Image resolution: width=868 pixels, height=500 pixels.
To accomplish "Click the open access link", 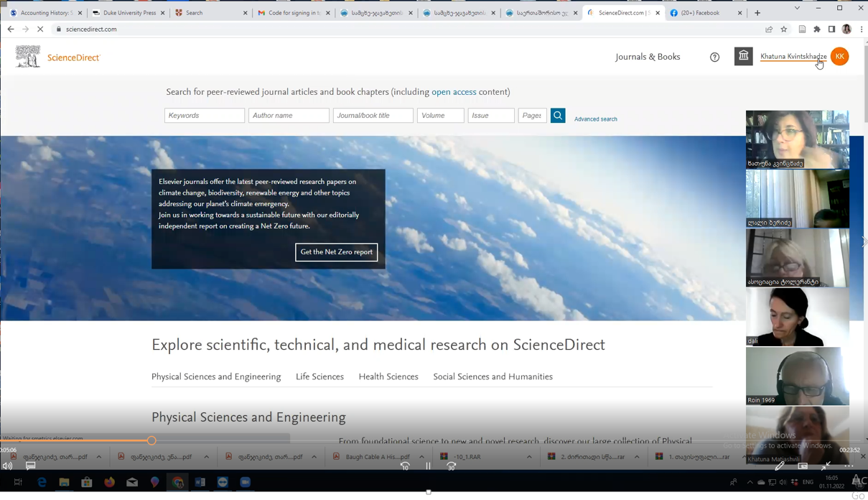I will point(454,92).
